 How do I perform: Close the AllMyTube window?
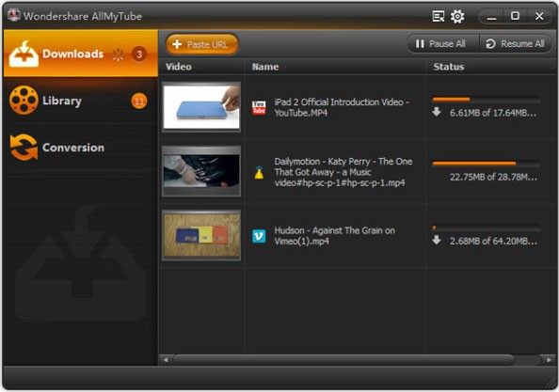point(539,16)
